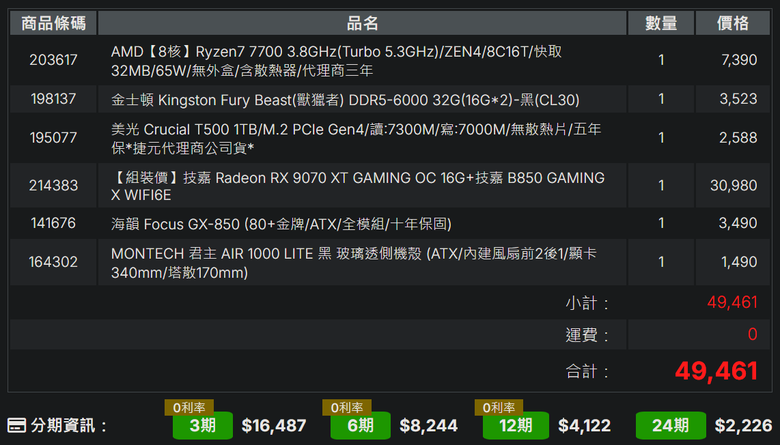Image resolution: width=780 pixels, height=445 pixels.
Task: Click quantity 1 in the Ryzen7 7700 row
Action: 661,60
